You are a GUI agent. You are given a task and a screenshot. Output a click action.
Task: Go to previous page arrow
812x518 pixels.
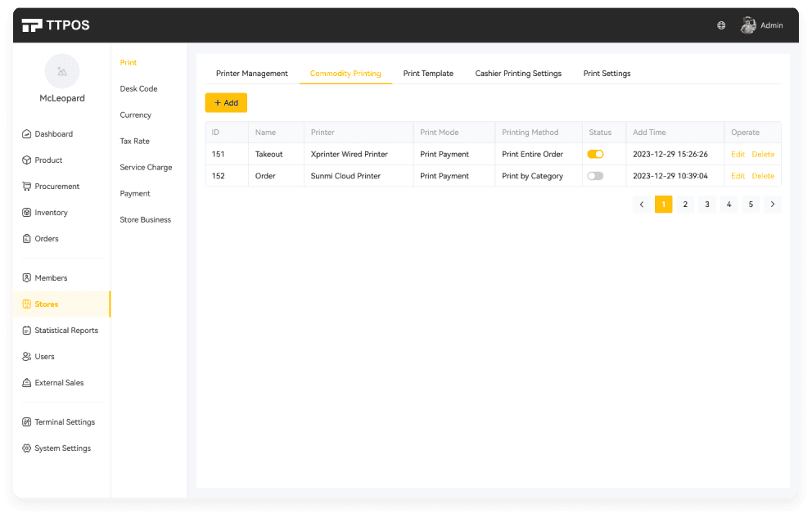pyautogui.click(x=642, y=205)
